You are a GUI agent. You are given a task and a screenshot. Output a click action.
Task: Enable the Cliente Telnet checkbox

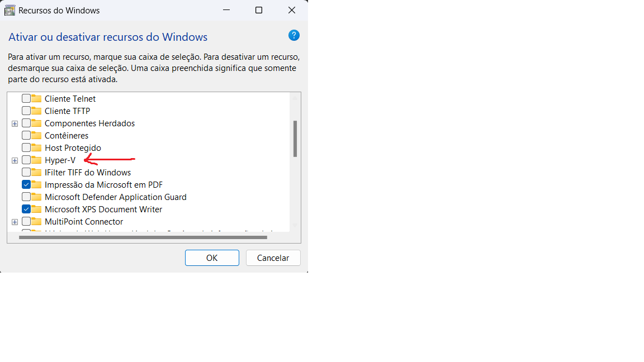click(x=26, y=98)
